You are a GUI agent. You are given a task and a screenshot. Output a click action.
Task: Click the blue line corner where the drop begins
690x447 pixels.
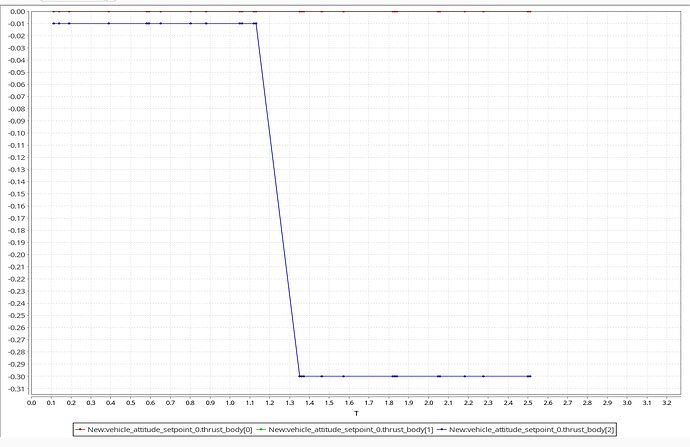256,23
